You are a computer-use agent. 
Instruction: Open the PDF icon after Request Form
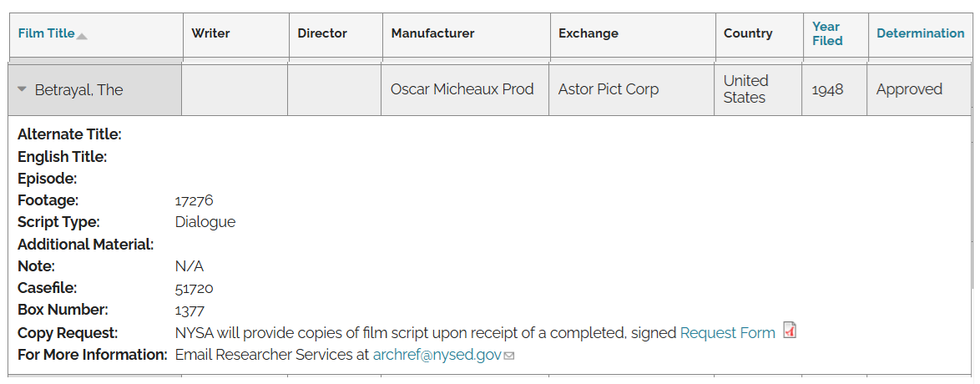click(x=789, y=331)
